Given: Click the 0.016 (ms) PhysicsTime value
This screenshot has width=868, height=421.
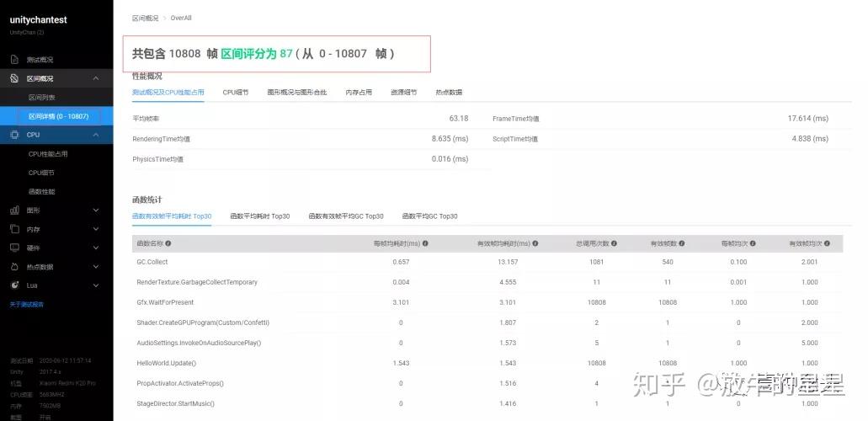Looking at the screenshot, I should [x=450, y=159].
